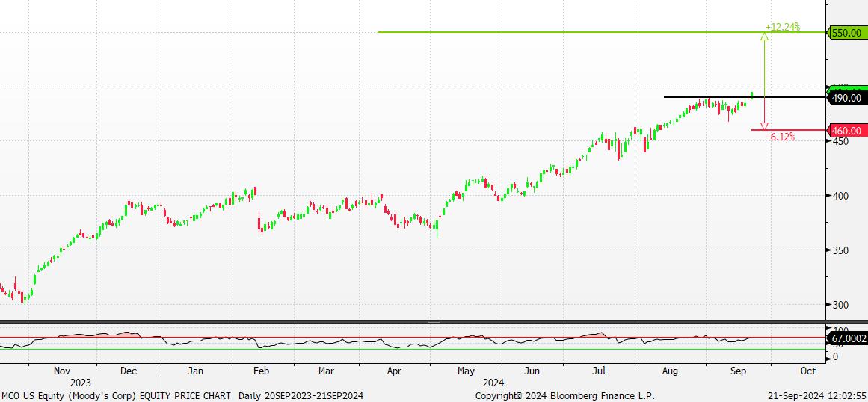The width and height of the screenshot is (868, 402).
Task: Click the 0 label on the RSI axis
Action: [834, 356]
